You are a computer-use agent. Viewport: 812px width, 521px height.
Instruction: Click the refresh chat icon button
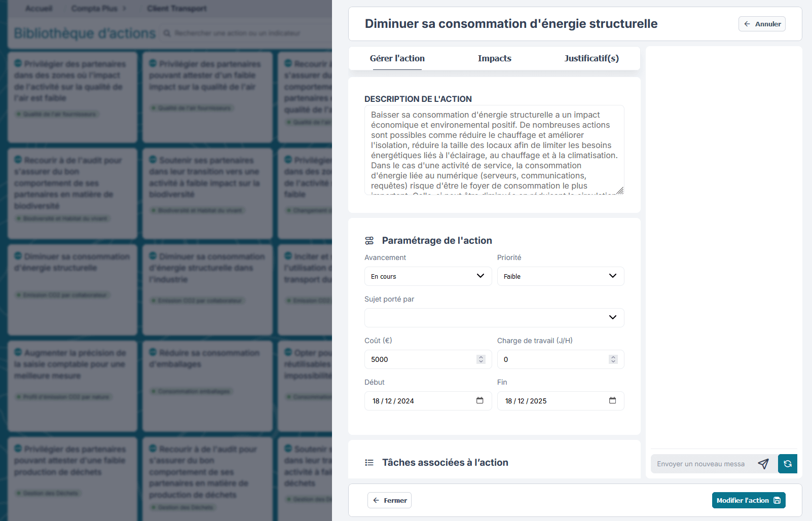pos(788,464)
